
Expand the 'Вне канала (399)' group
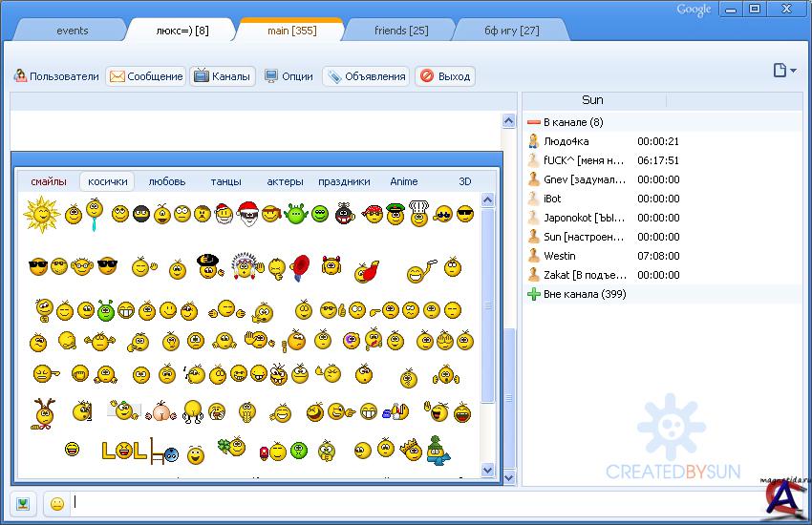tap(534, 294)
